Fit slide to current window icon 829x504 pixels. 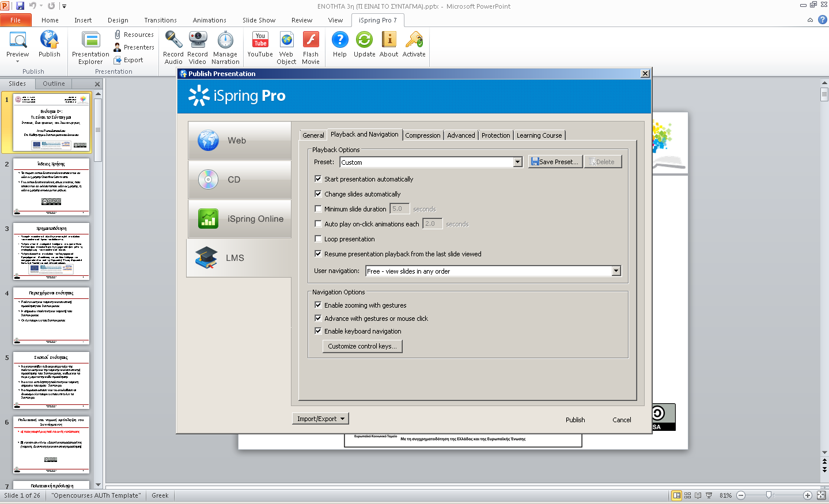(822, 495)
